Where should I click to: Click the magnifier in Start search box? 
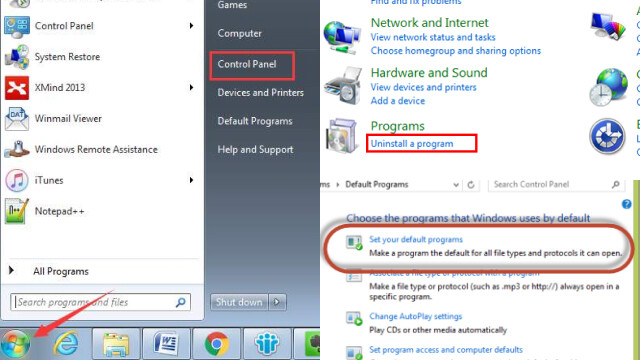tap(180, 302)
